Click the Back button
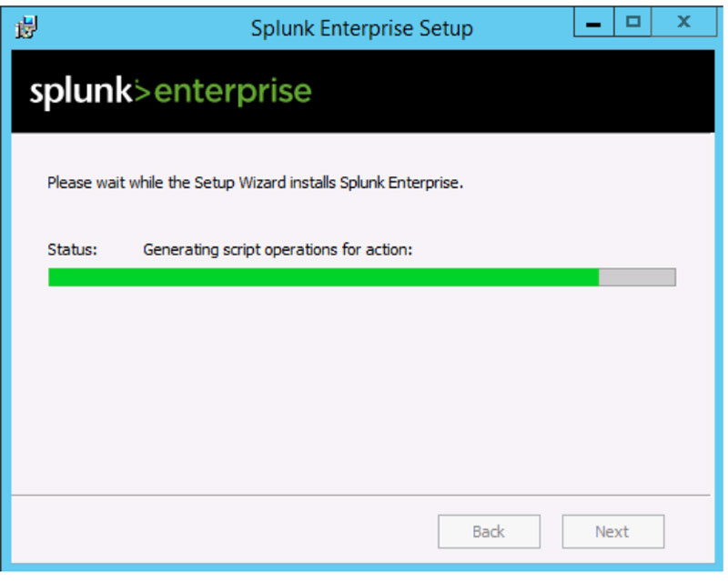 (x=489, y=531)
